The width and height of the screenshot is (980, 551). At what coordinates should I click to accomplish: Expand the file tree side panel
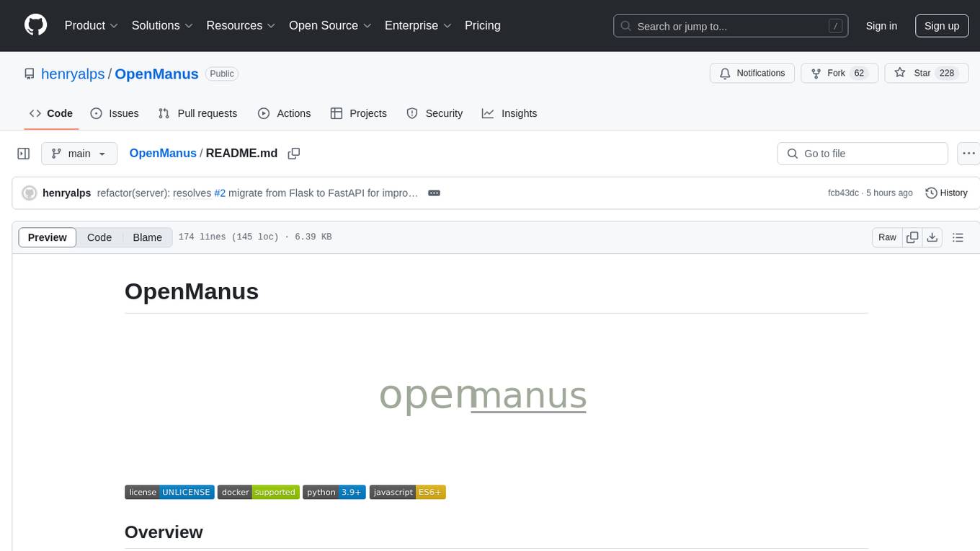tap(24, 154)
